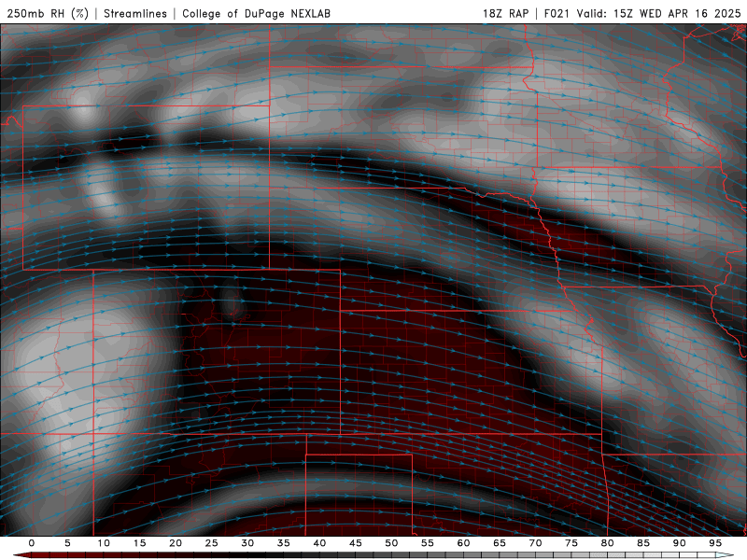Click the 5 value on the color scale
747x560 pixels.
pyautogui.click(x=67, y=543)
